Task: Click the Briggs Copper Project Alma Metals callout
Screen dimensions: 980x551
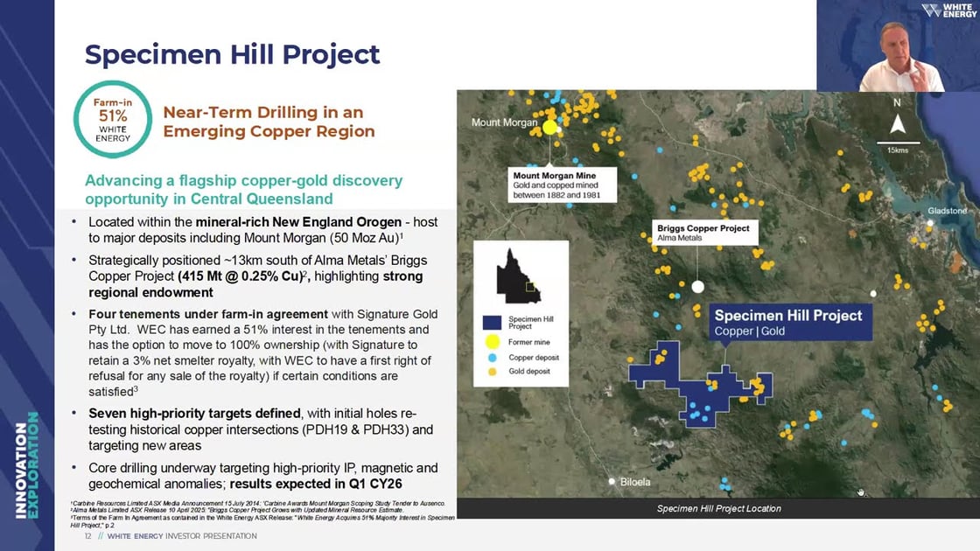Action: coord(703,232)
